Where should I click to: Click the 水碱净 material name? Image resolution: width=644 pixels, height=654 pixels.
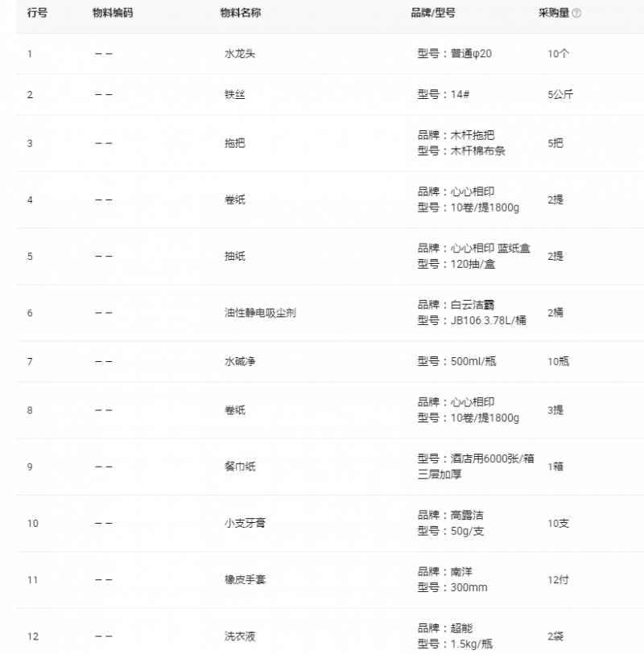(x=240, y=361)
